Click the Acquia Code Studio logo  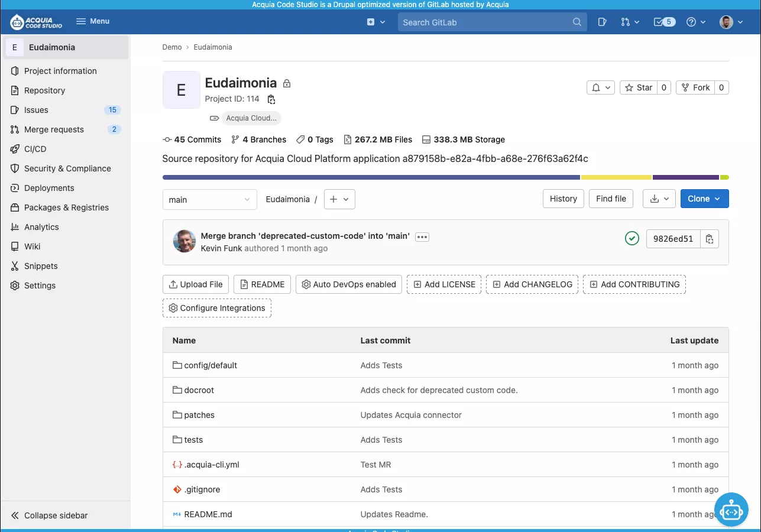click(36, 22)
